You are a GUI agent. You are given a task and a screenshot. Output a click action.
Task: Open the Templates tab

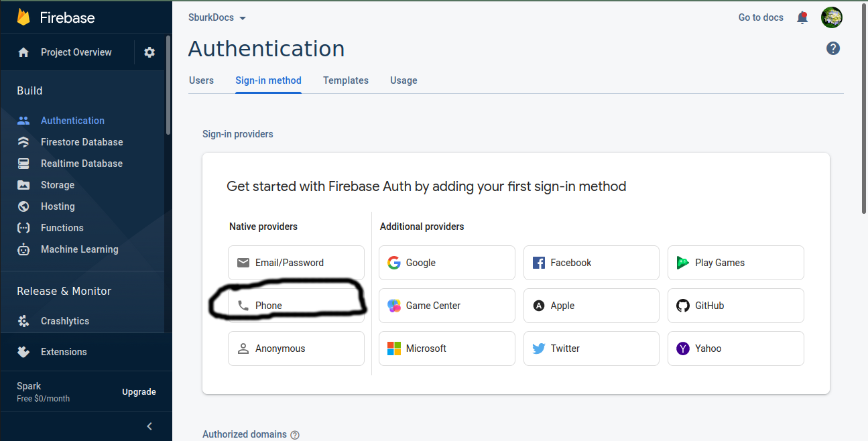[x=346, y=80]
